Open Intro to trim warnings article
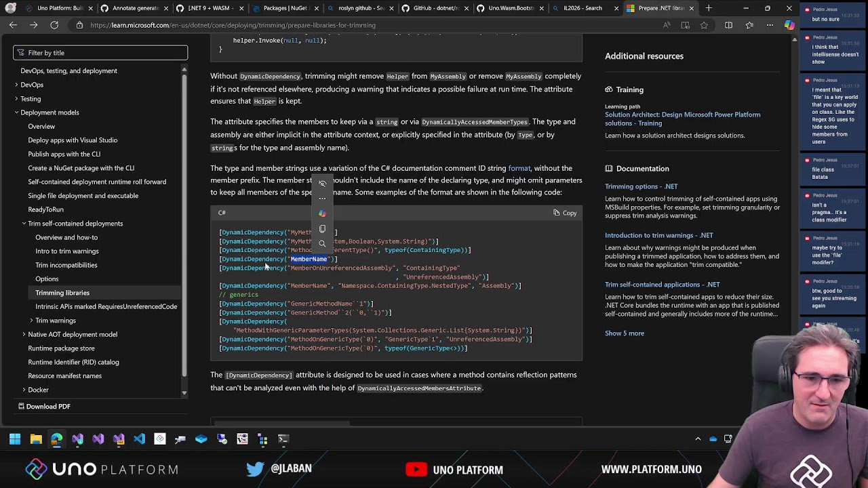 67,251
